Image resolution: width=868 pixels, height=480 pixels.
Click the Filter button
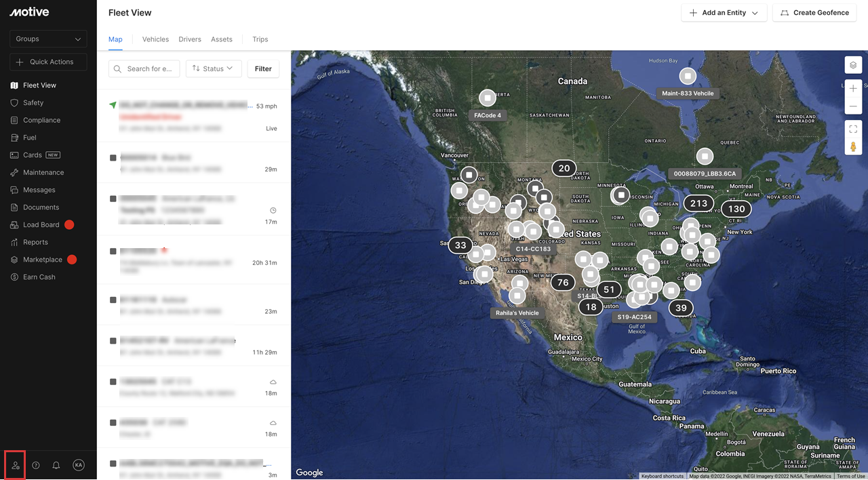(x=263, y=68)
